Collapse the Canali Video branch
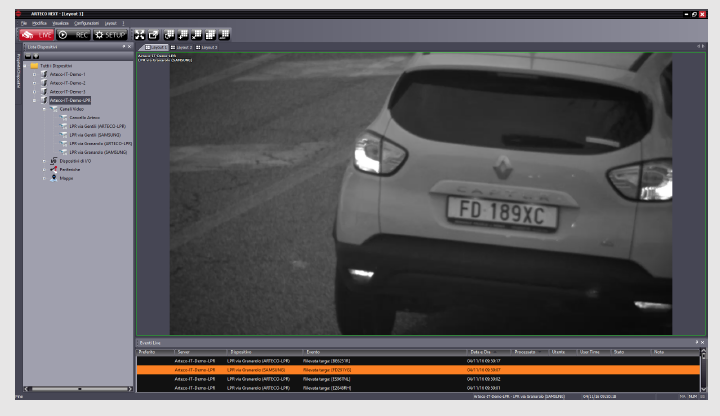This screenshot has width=720, height=416. [x=45, y=109]
